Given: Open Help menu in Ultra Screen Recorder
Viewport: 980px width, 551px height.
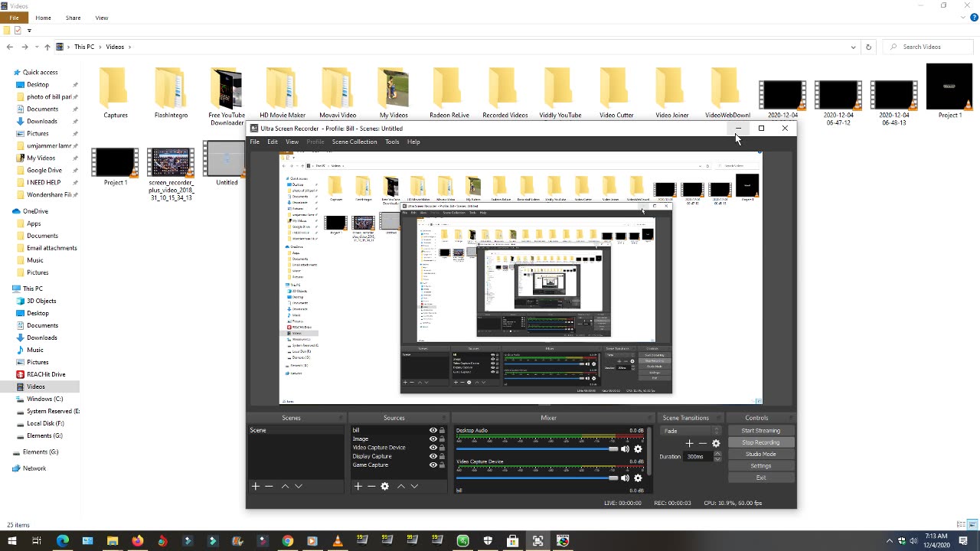Looking at the screenshot, I should pyautogui.click(x=413, y=142).
